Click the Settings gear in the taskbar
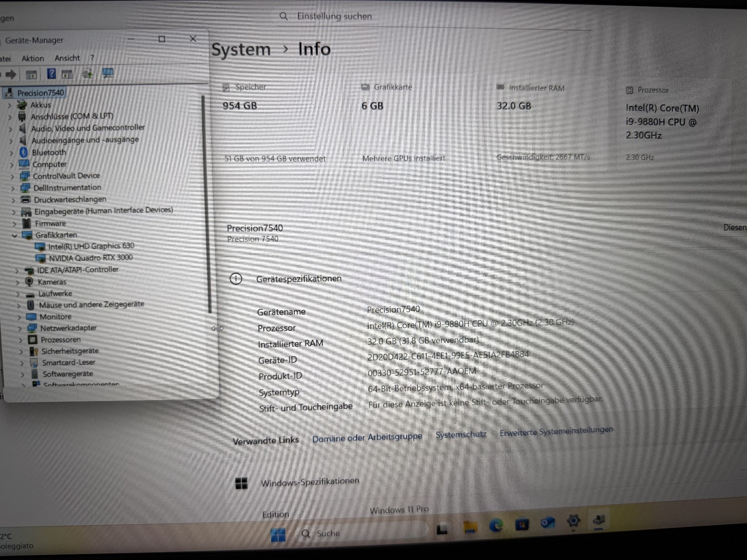Screen dimensions: 747x560 coord(573,521)
